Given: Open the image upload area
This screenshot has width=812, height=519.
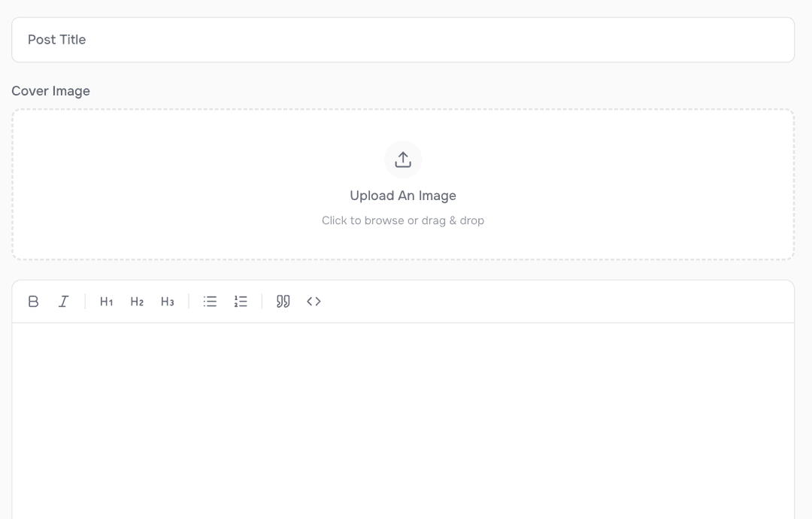Looking at the screenshot, I should [403, 184].
